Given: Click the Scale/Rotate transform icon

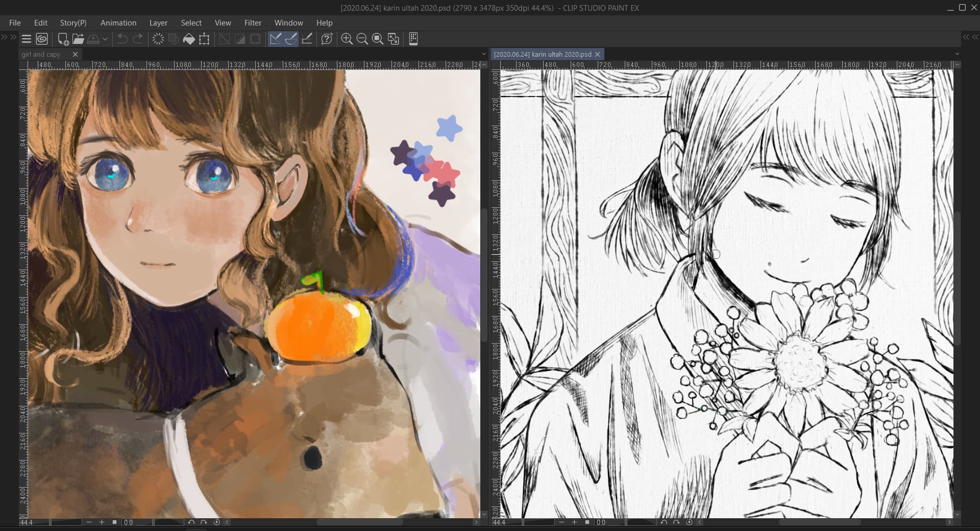Looking at the screenshot, I should (204, 39).
